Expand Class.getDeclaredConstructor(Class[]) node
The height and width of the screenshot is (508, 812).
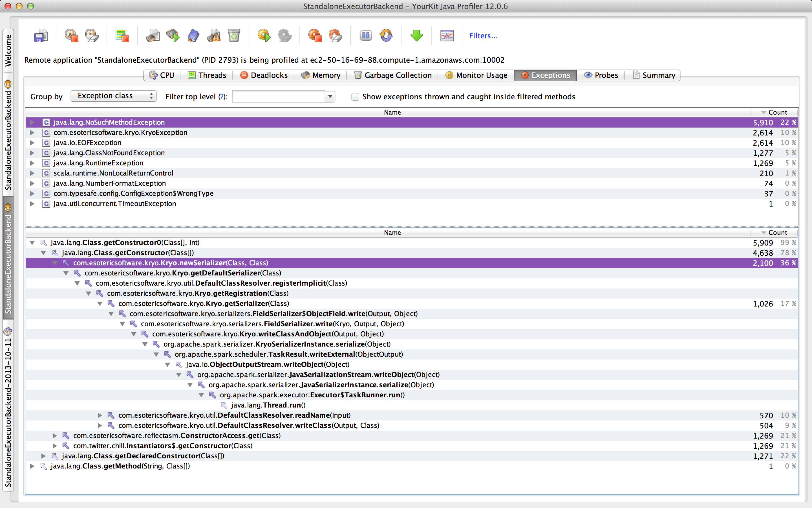tap(43, 456)
